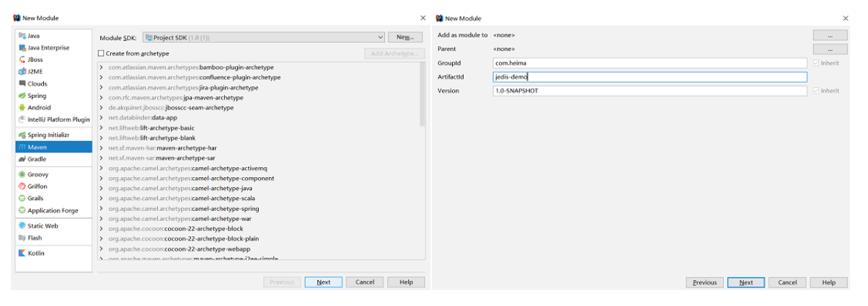Screen dimensions: 868x306
Task: Expand jbosscc-seam-archetype entry
Action: 101,107
